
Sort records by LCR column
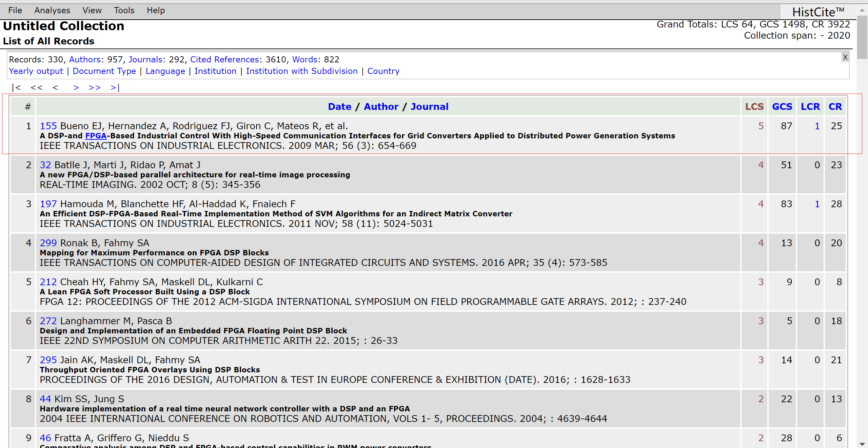click(x=810, y=106)
